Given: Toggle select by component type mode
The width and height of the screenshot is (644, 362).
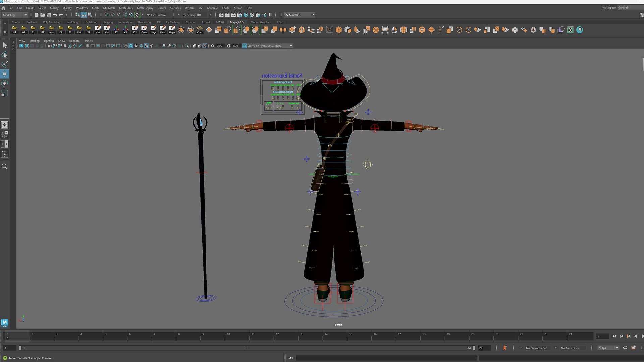Looking at the screenshot, I should pyautogui.click(x=90, y=15).
